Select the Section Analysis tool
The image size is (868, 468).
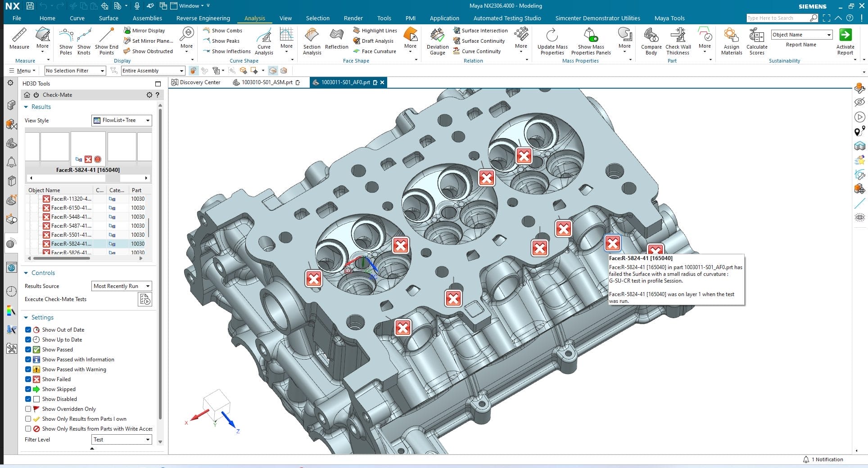[311, 40]
